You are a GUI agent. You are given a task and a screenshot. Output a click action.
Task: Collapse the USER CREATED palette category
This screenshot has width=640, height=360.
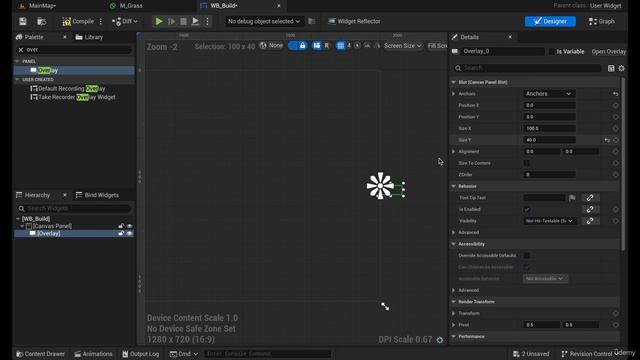17,80
